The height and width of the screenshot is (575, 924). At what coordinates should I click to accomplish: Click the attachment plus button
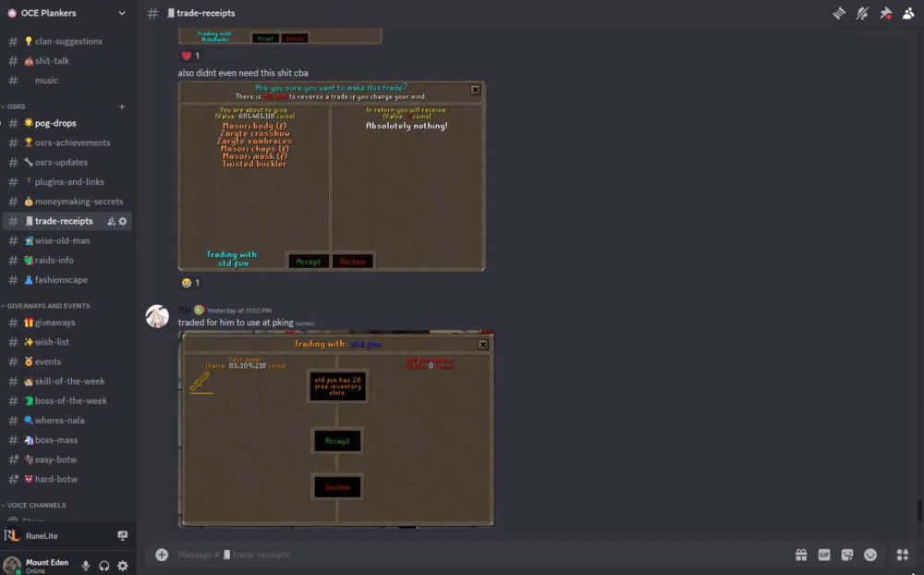[162, 555]
